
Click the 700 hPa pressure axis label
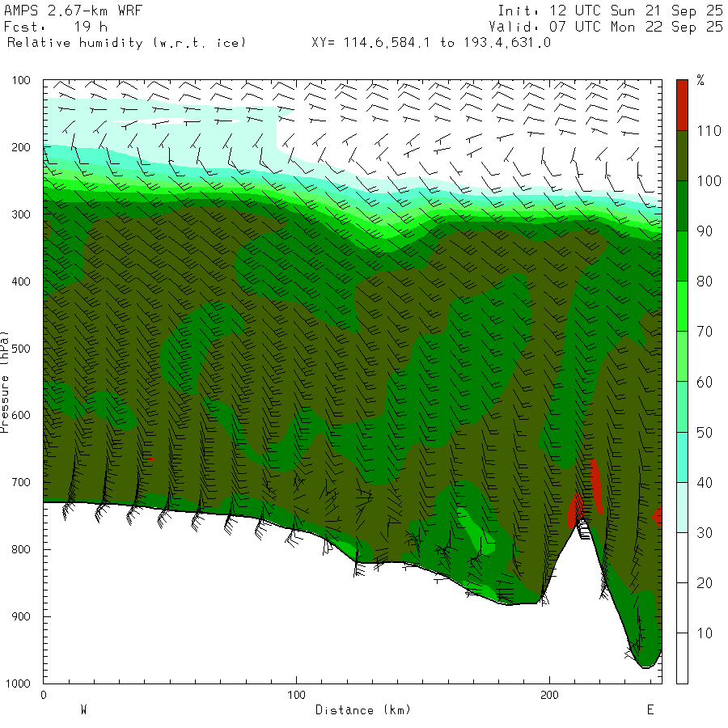(21, 482)
